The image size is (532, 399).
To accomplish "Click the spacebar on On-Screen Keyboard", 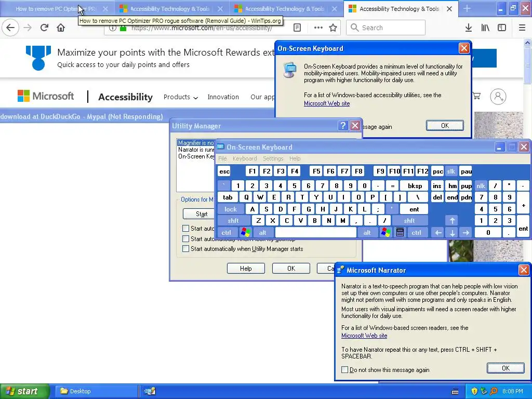I will (315, 232).
